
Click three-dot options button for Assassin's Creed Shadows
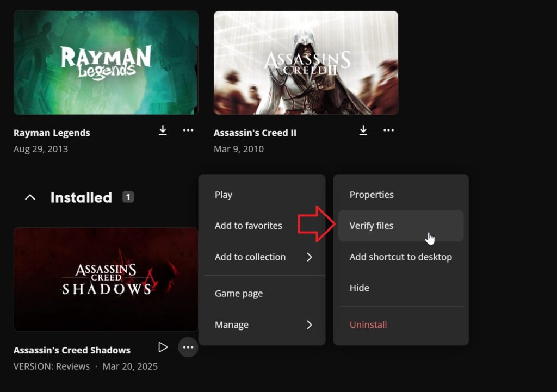(x=188, y=347)
